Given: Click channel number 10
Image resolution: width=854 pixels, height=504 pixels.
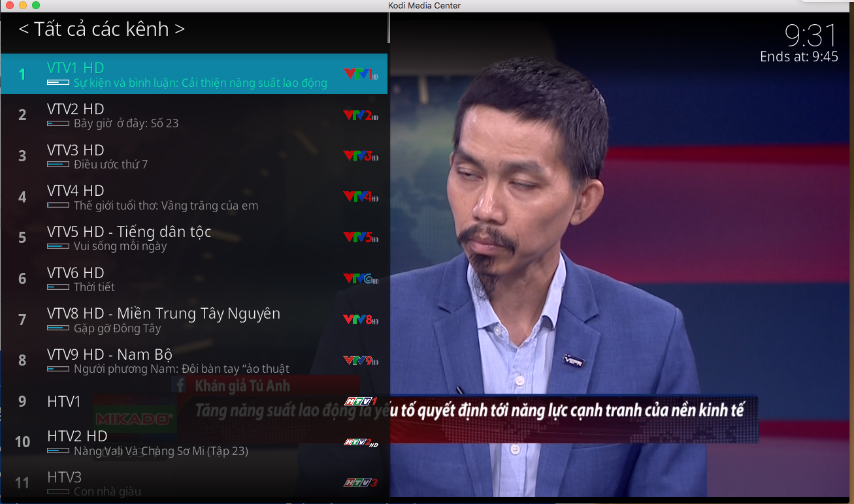Looking at the screenshot, I should (22, 443).
